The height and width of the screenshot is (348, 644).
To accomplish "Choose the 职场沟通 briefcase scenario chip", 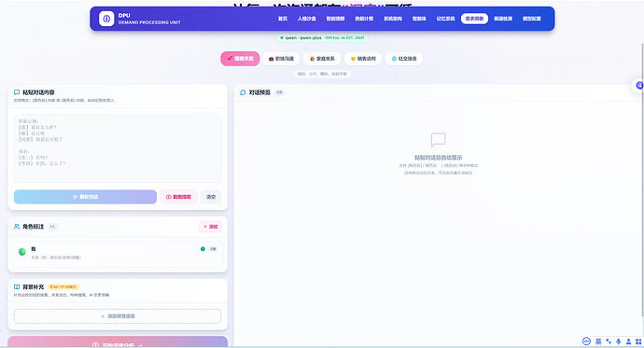I will (x=281, y=59).
